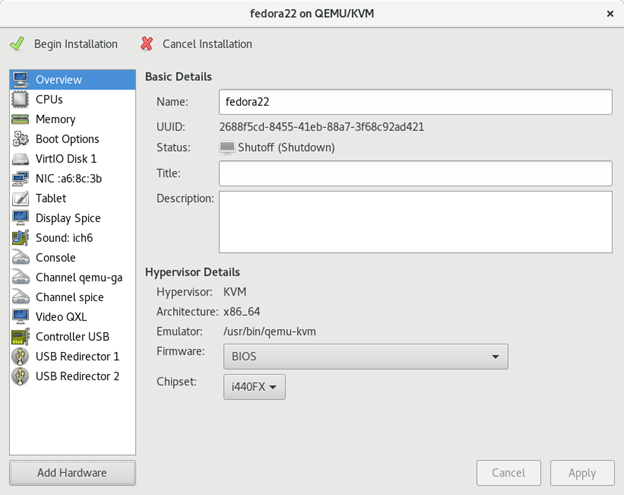Select the USB Redirector 2 icon
The image size is (624, 495).
20,376
